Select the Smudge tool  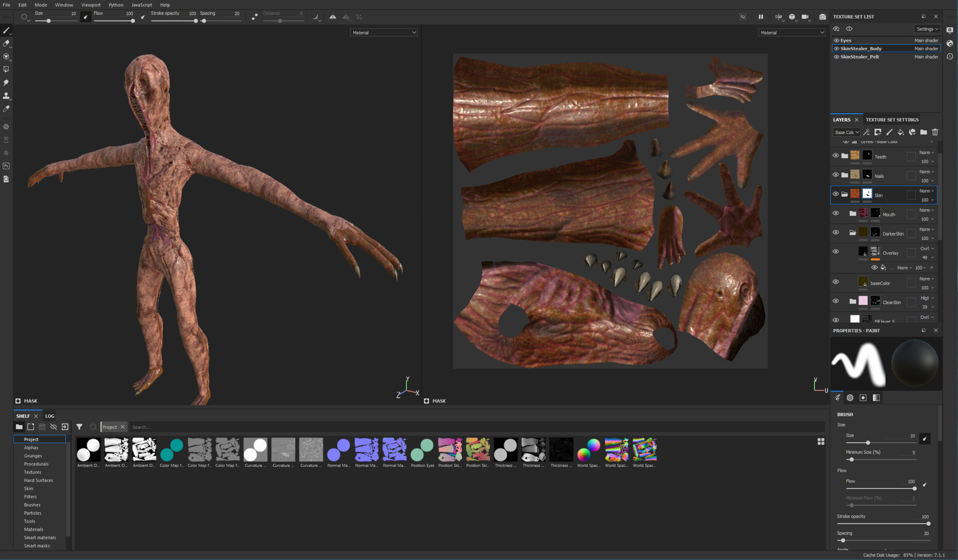coord(6,82)
